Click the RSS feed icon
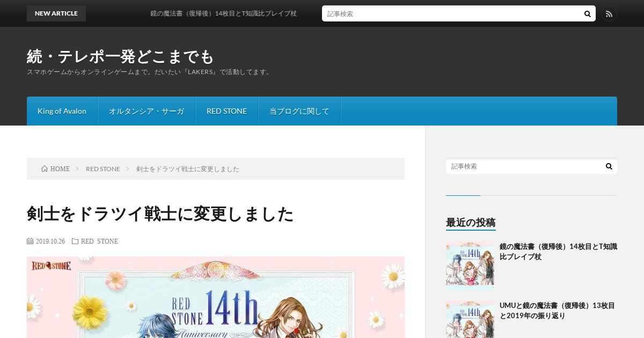 [609, 14]
